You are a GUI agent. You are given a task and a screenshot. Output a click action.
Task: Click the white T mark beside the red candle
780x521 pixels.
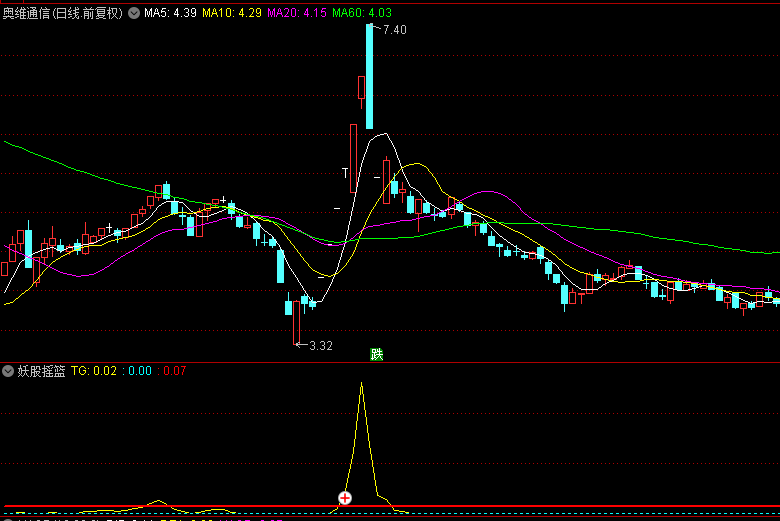click(x=346, y=174)
